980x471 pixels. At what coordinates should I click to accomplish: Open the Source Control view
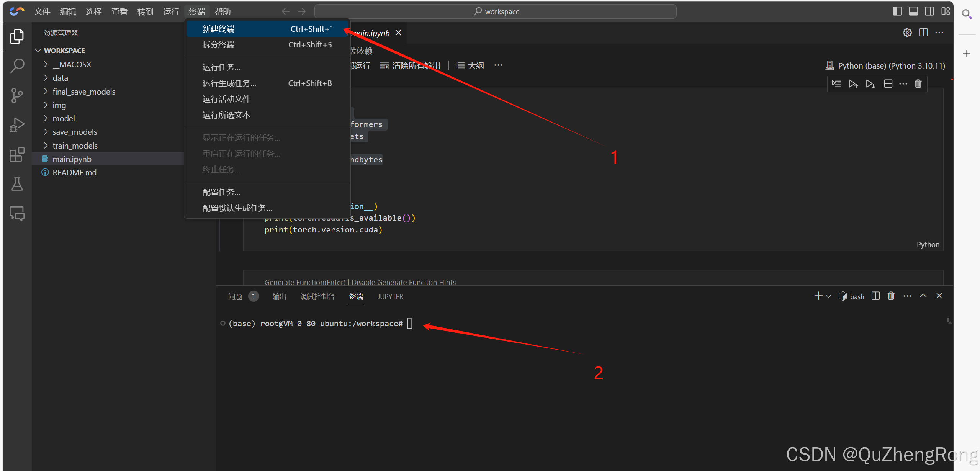(x=17, y=95)
